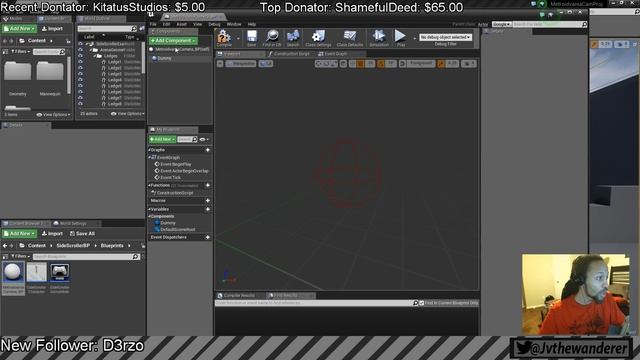Click Blueprints in the breadcrumb path
The width and height of the screenshot is (640, 360).
pos(112,246)
